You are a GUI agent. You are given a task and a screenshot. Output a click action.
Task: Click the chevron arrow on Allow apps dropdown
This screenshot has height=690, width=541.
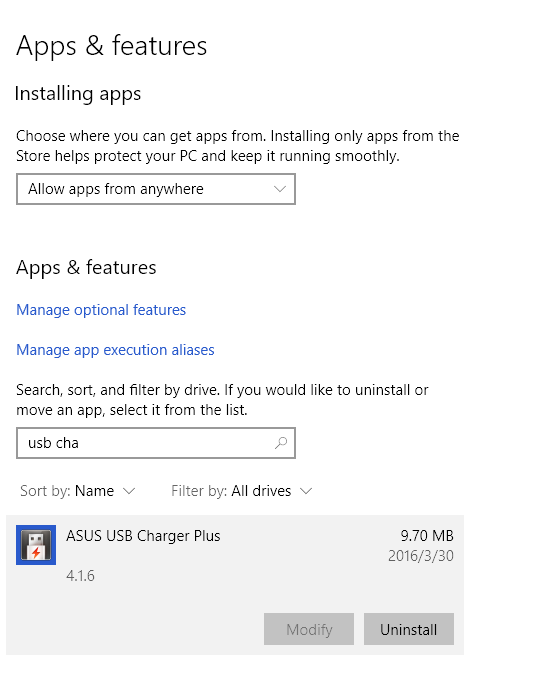[280, 189]
